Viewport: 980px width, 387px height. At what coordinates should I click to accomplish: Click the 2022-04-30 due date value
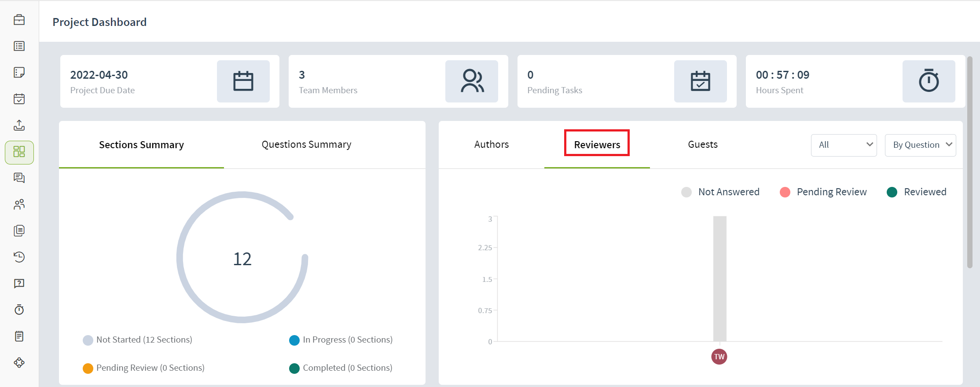point(99,75)
